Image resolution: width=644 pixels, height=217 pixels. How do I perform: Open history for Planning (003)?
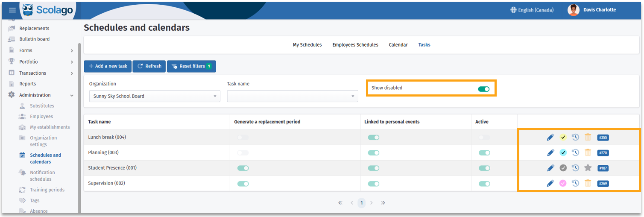point(576,152)
